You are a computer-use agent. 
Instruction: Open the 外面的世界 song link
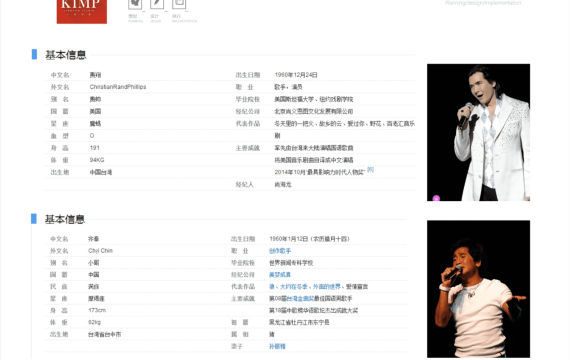[x=327, y=287]
